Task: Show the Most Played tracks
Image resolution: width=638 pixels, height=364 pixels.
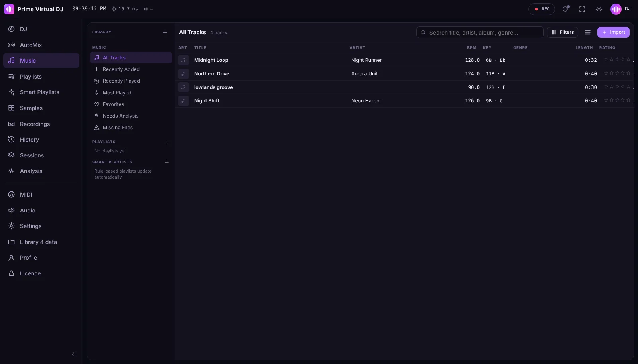Action: coord(131,93)
